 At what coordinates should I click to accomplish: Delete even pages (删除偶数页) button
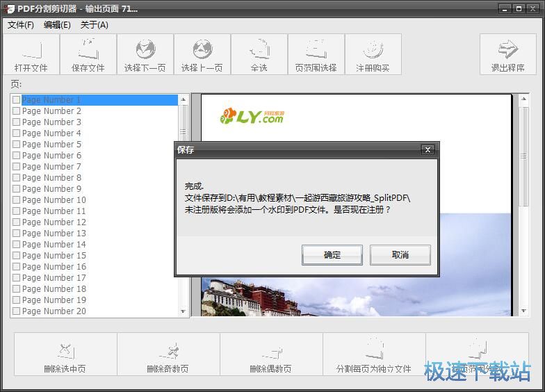(271, 354)
